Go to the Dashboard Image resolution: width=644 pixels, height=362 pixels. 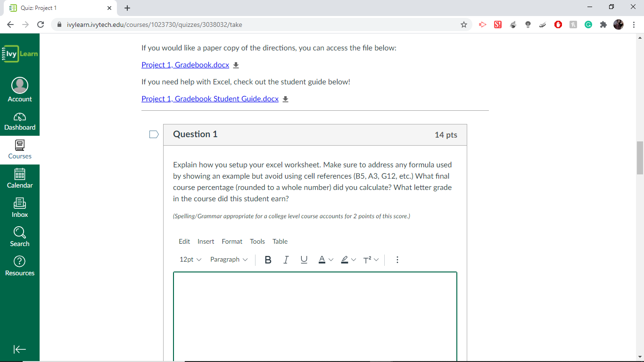coord(20,121)
